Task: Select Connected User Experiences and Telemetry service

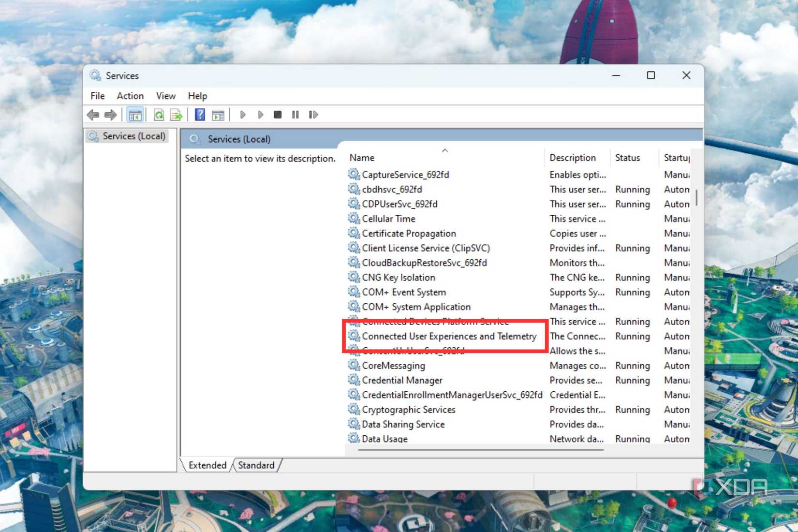Action: [449, 336]
